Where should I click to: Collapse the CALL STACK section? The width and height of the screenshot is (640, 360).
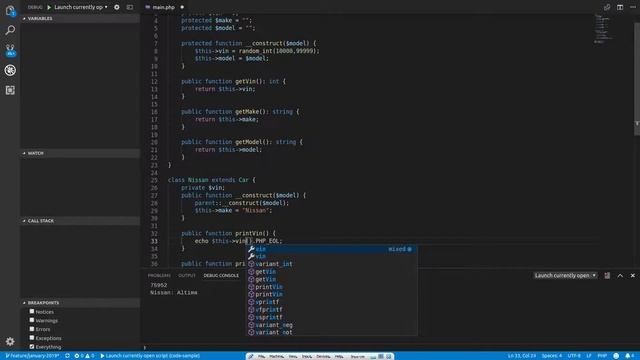click(x=80, y=221)
